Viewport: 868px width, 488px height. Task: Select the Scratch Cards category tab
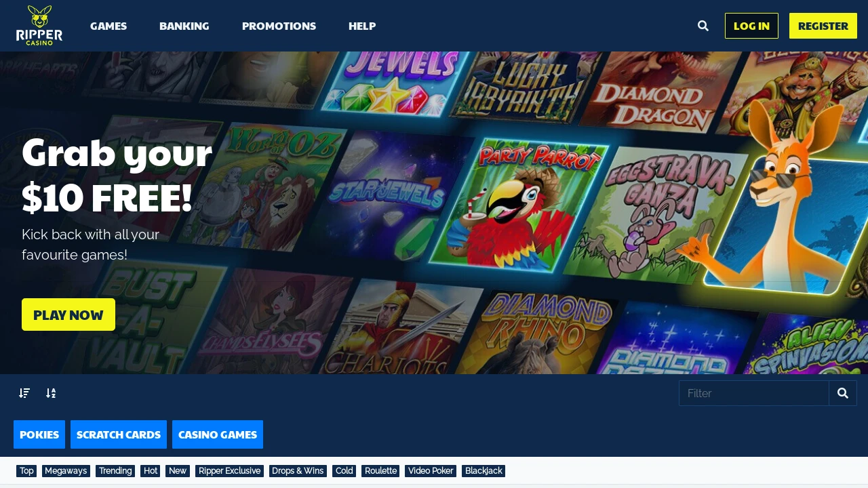point(119,434)
